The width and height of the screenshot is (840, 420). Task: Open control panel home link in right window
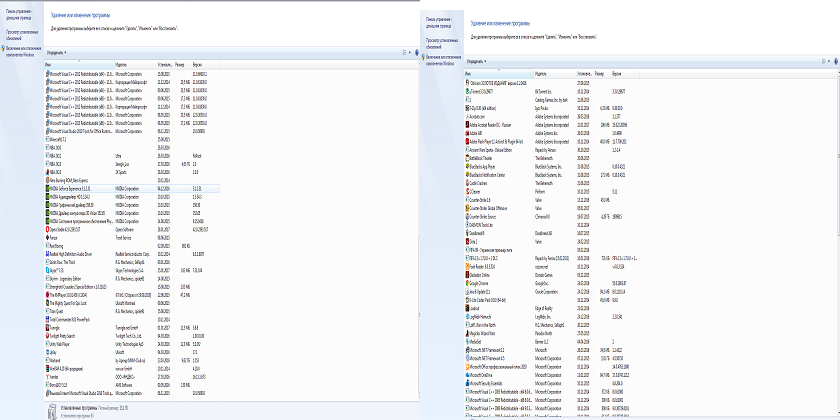pos(439,22)
